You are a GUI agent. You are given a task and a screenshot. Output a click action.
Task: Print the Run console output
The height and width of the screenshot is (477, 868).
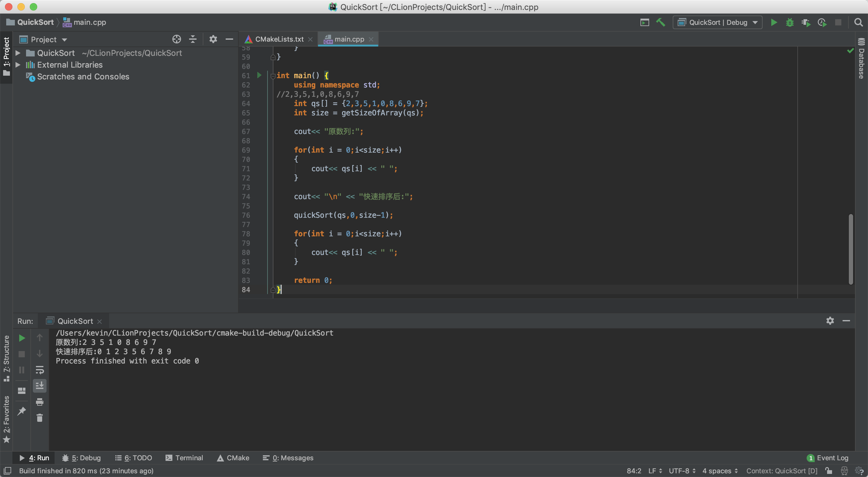coord(39,402)
